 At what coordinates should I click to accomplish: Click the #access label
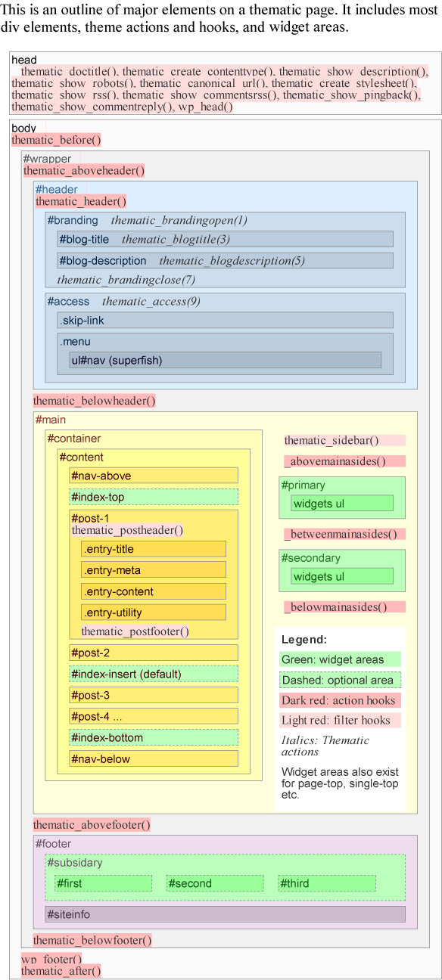click(68, 301)
